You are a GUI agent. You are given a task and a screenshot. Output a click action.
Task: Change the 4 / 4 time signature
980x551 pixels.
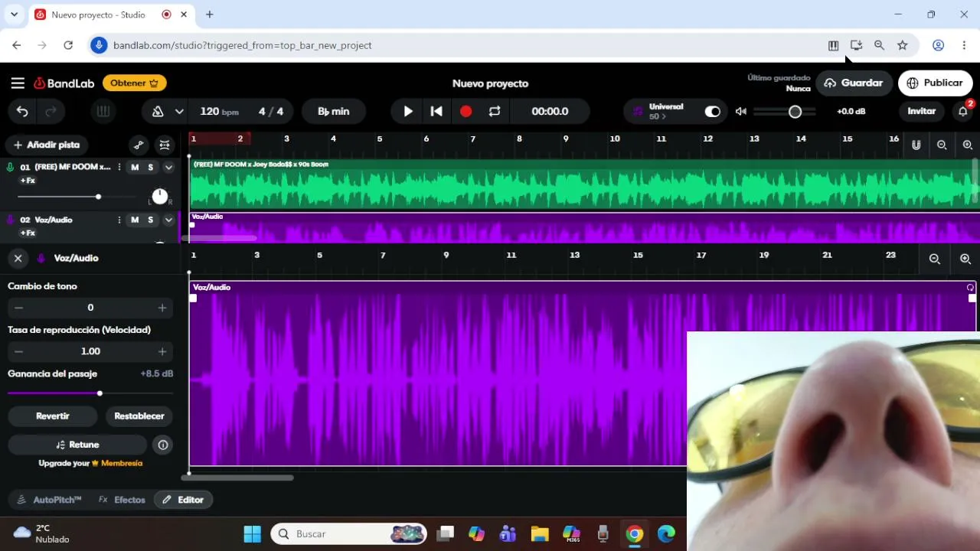pos(271,112)
